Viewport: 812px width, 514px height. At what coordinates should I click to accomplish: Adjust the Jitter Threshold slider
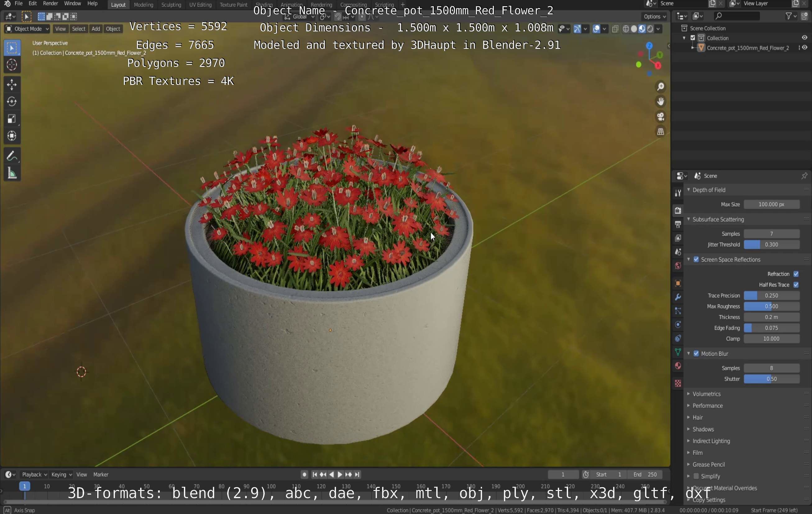(x=772, y=245)
